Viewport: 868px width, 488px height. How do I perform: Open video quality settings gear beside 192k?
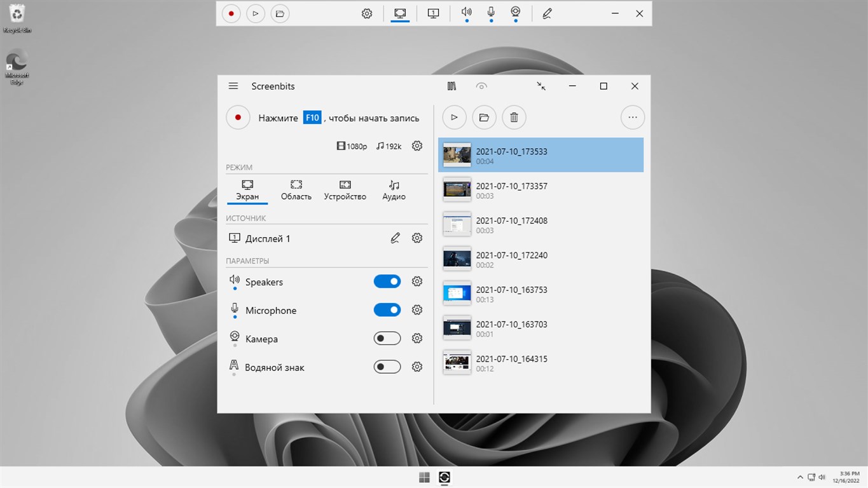pyautogui.click(x=417, y=146)
